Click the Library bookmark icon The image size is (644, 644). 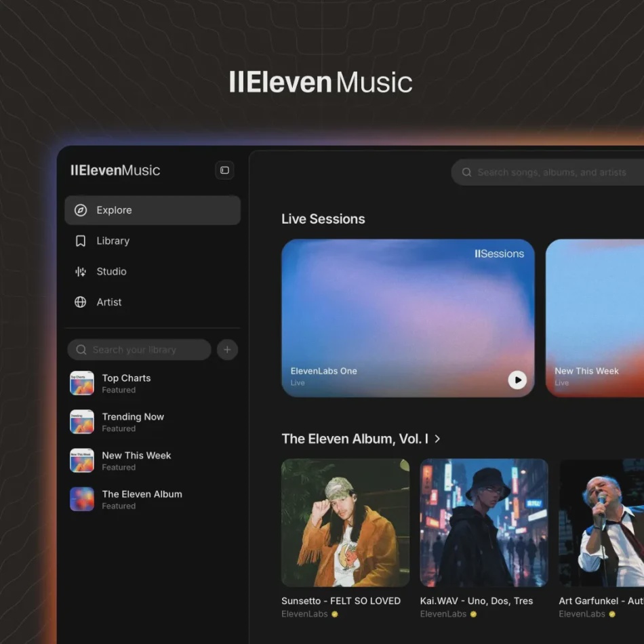(x=81, y=241)
